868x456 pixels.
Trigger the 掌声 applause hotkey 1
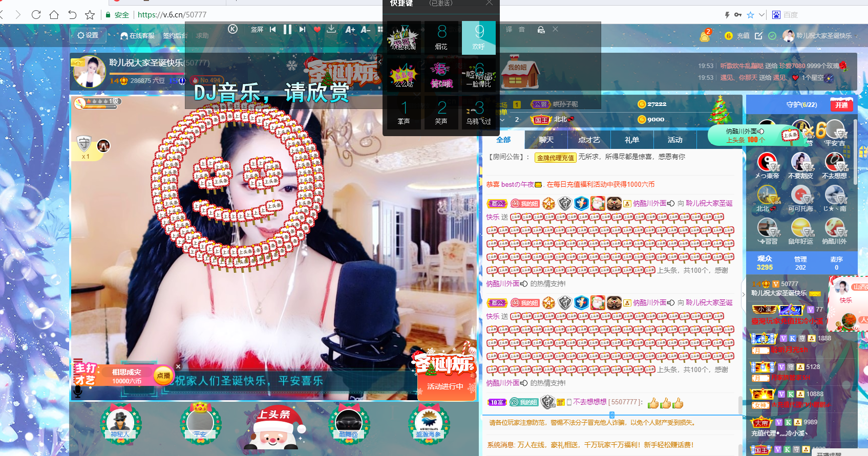pos(404,113)
